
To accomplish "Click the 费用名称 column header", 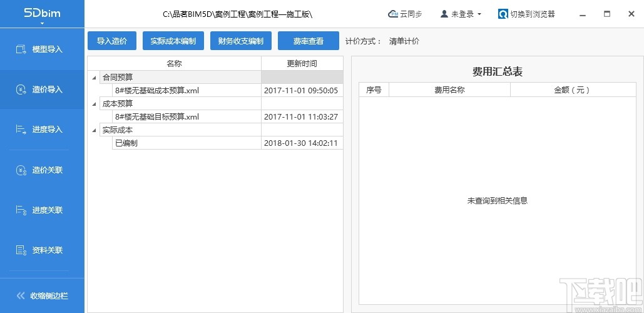I will pyautogui.click(x=449, y=90).
